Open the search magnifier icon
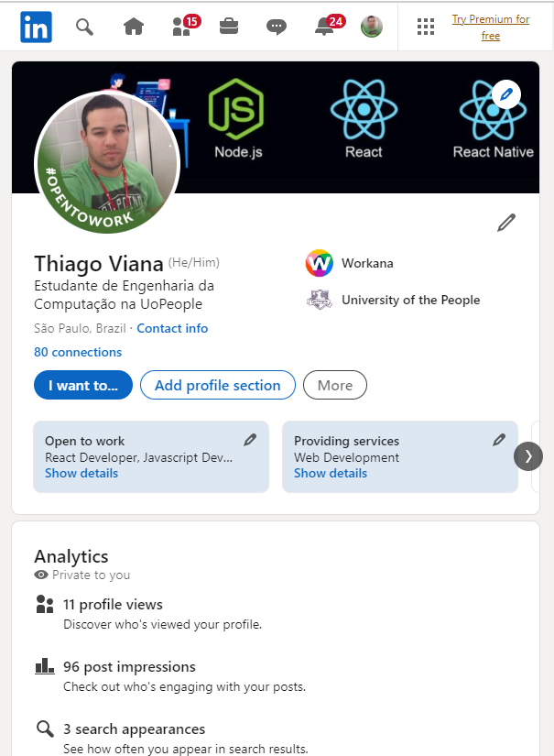554x756 pixels. pos(84,27)
